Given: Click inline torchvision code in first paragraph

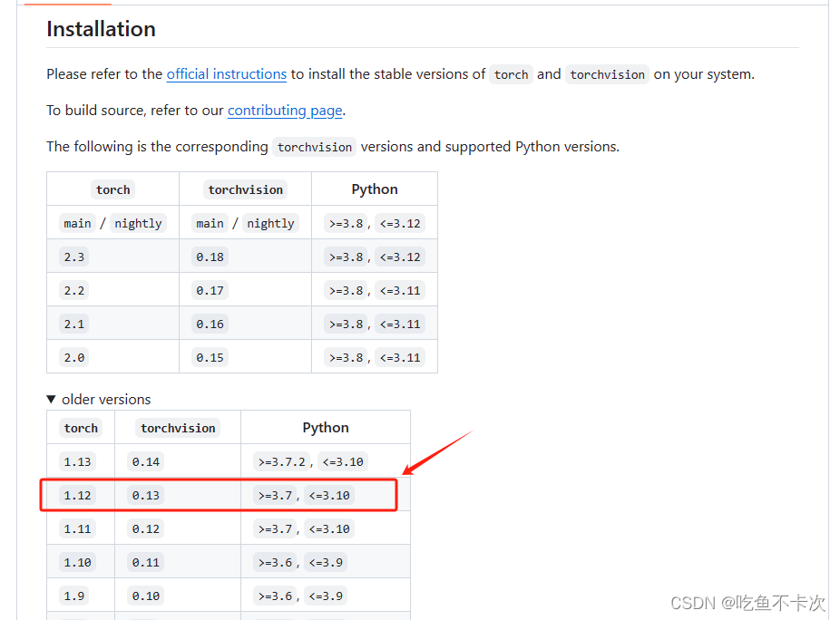Looking at the screenshot, I should point(608,74).
